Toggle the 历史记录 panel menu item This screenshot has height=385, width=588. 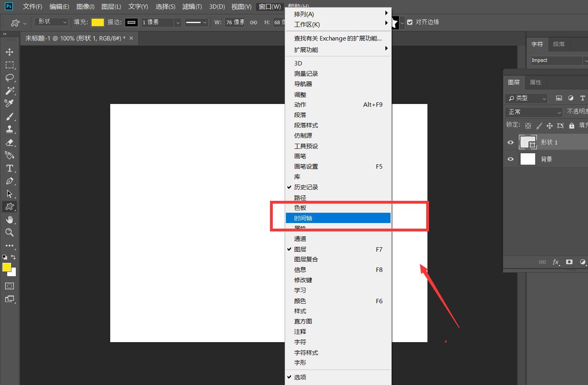338,187
